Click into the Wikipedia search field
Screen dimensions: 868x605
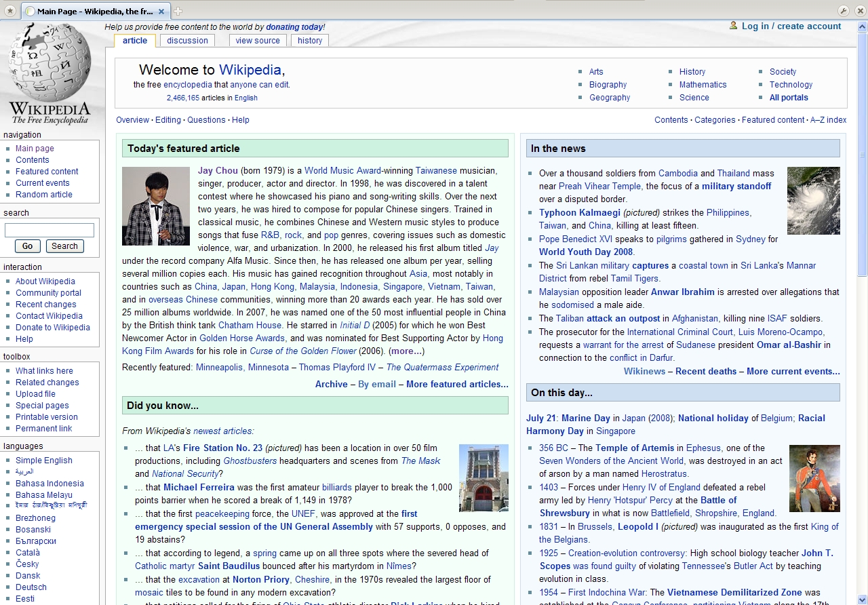[x=50, y=230]
